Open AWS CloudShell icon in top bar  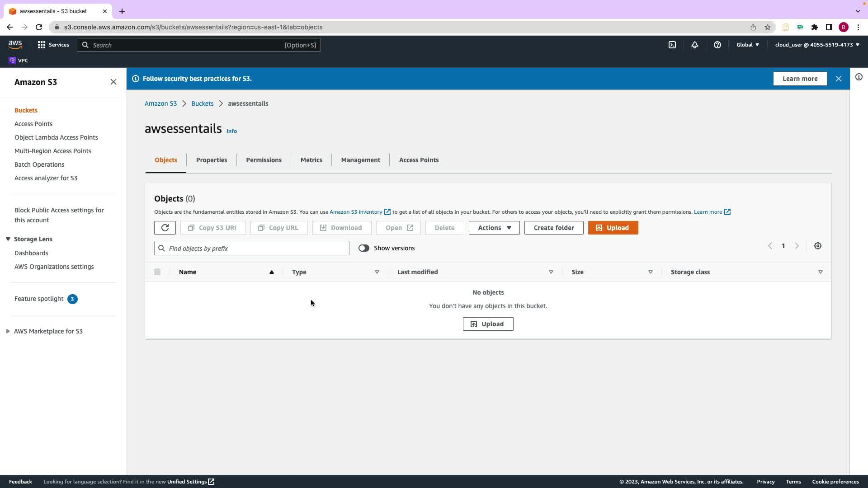click(672, 45)
